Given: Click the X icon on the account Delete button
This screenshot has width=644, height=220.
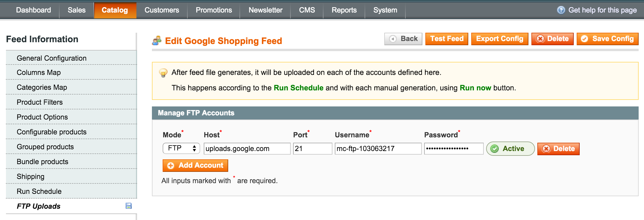Looking at the screenshot, I should (546, 149).
